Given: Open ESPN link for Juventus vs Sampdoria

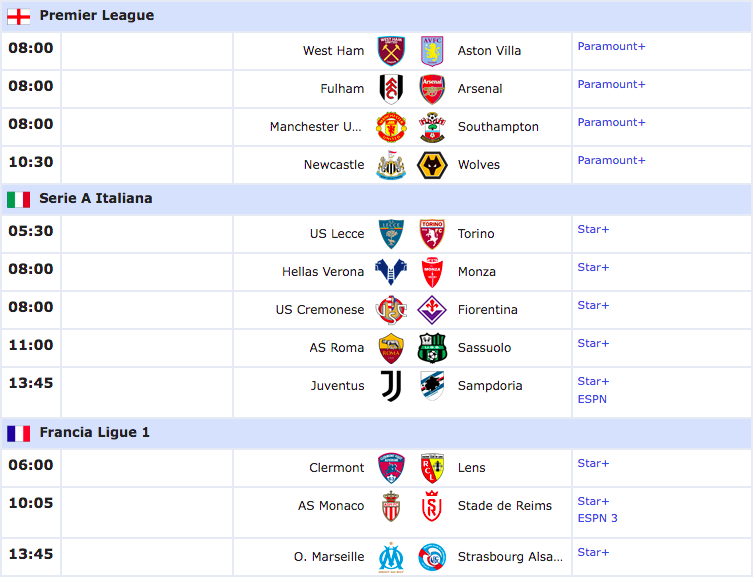Looking at the screenshot, I should (592, 399).
